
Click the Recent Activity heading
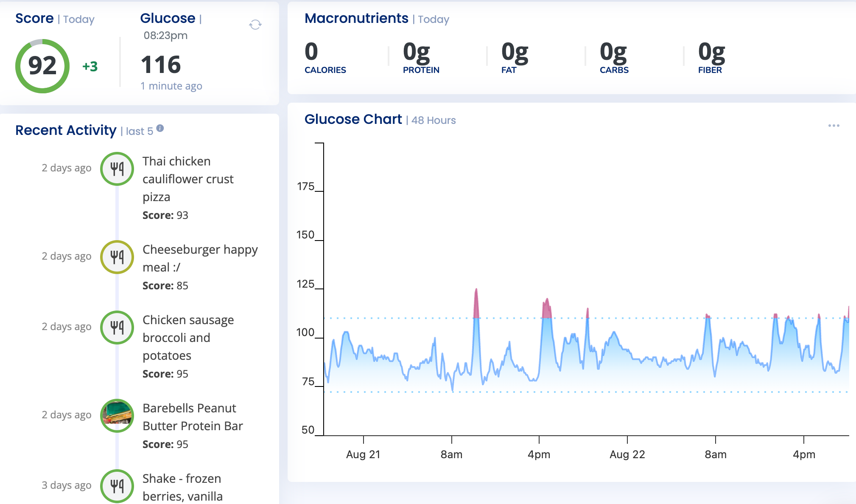tap(66, 130)
